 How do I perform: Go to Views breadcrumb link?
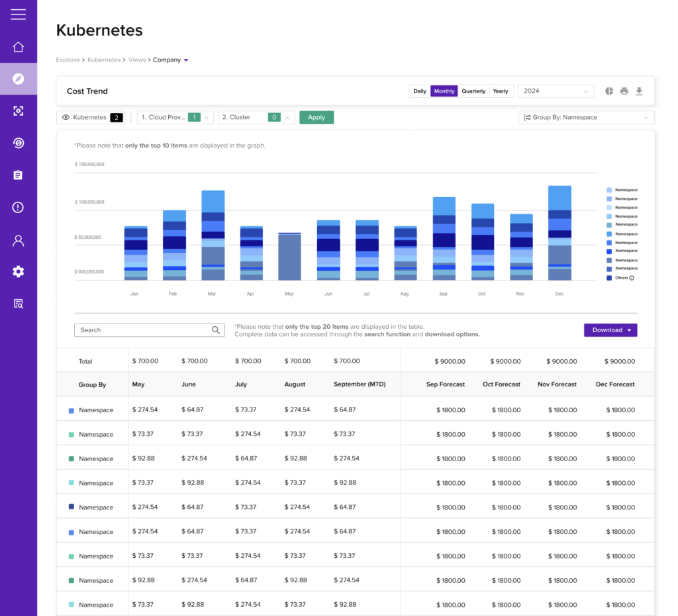click(137, 60)
